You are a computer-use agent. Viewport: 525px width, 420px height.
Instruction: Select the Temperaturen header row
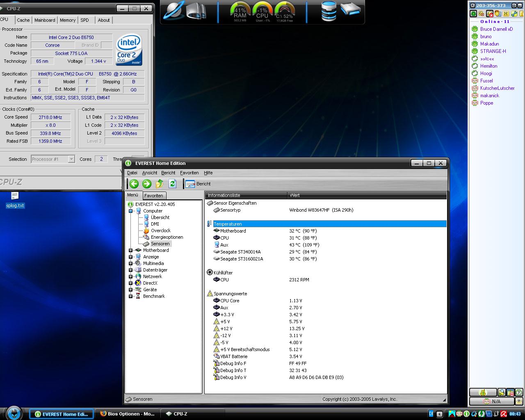point(326,224)
